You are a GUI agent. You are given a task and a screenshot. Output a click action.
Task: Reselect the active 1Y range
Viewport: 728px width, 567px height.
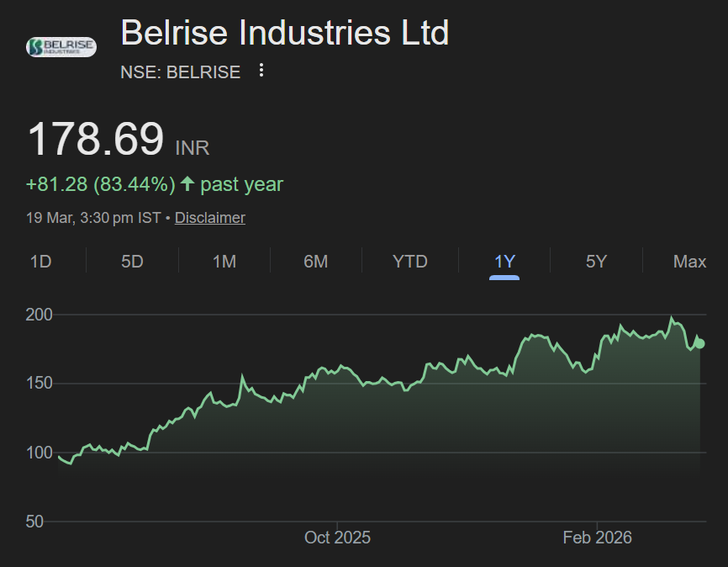[x=504, y=262]
